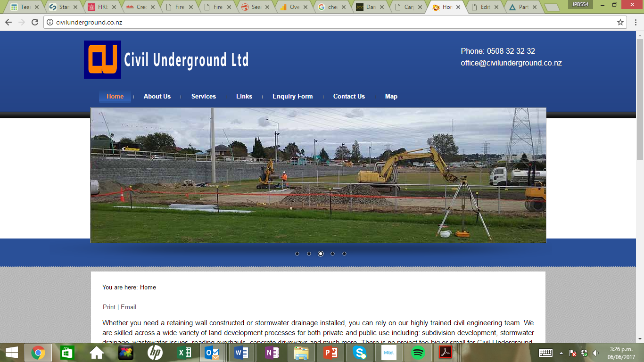Viewport: 644px width, 362px height.
Task: Open Spotify from the taskbar
Action: [x=418, y=353]
